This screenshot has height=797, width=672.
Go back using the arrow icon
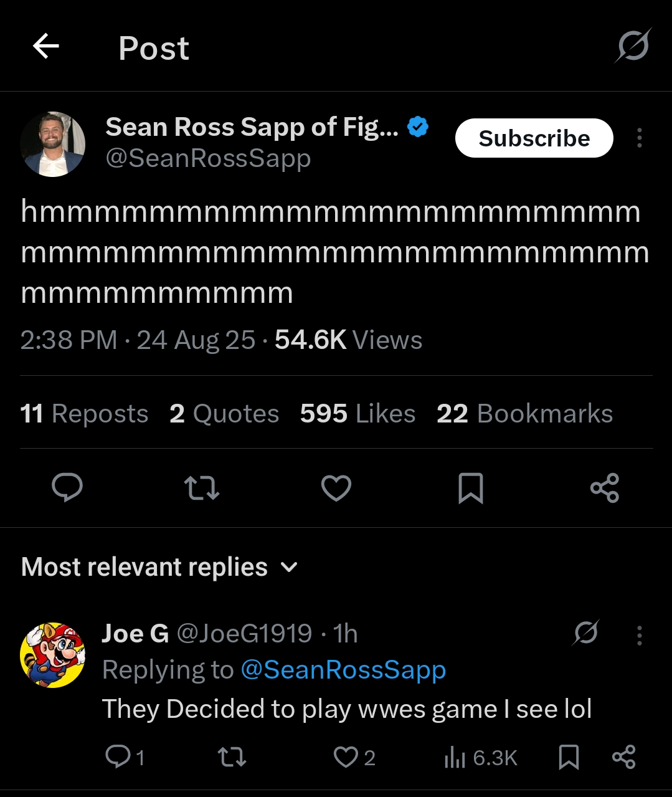(x=45, y=46)
